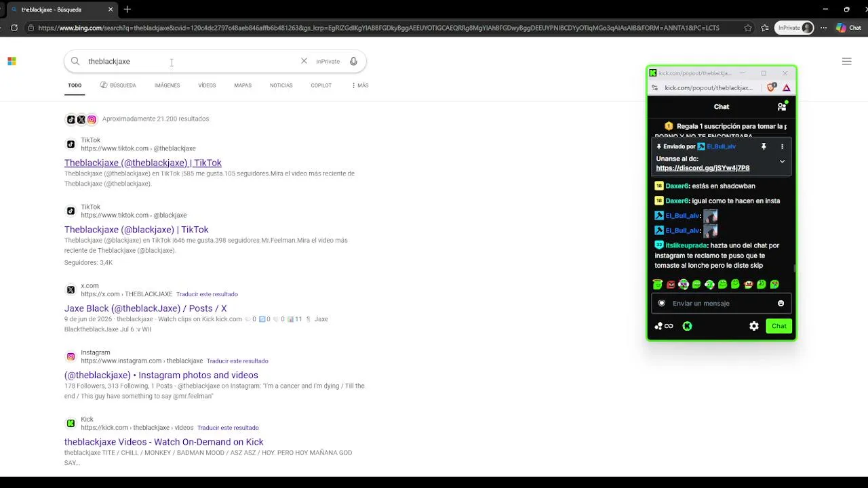
Task: Click the x.com result favicon
Action: tap(71, 290)
